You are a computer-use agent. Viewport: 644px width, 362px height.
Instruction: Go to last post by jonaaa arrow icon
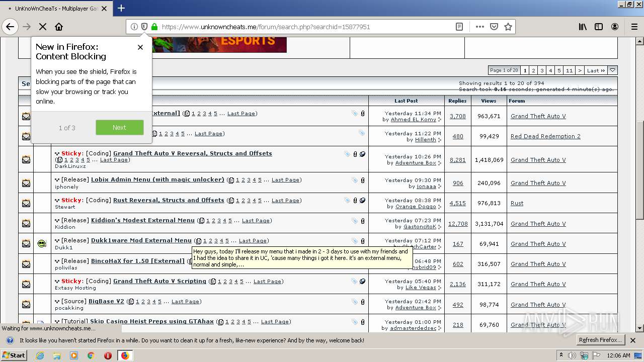[440, 187]
